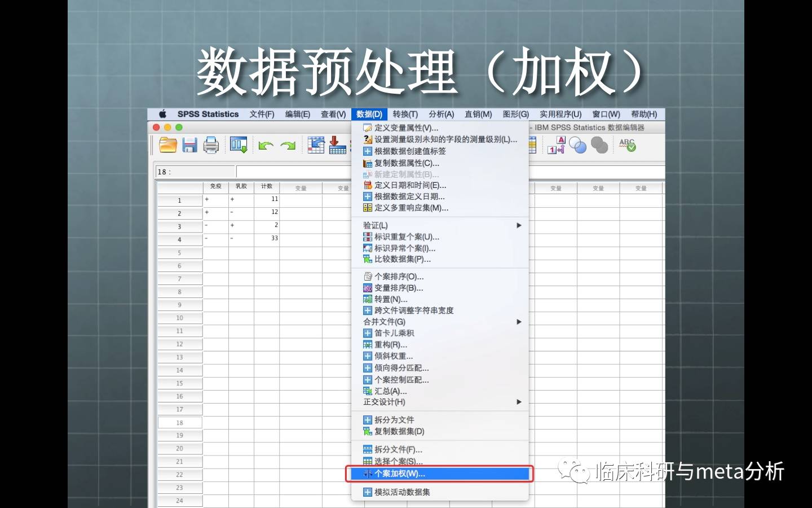Expand the 合并文件(G) submenu
The height and width of the screenshot is (508, 812).
tap(440, 322)
